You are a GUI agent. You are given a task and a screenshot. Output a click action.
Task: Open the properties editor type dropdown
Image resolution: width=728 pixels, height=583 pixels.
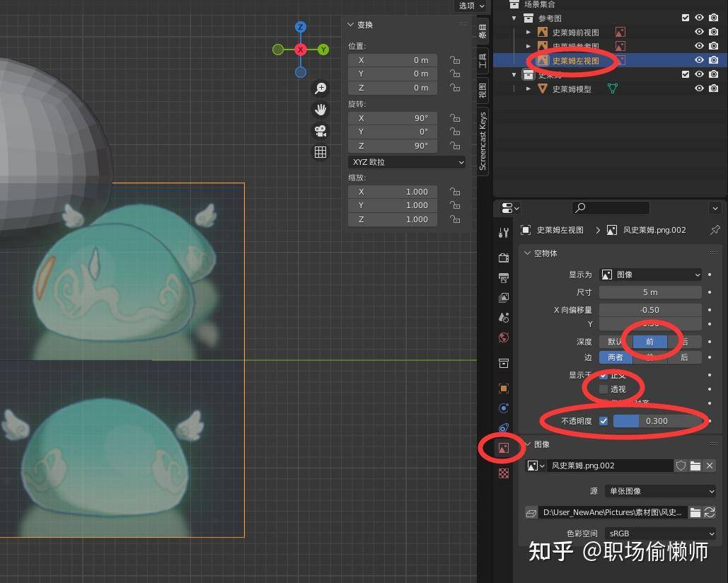pos(510,208)
